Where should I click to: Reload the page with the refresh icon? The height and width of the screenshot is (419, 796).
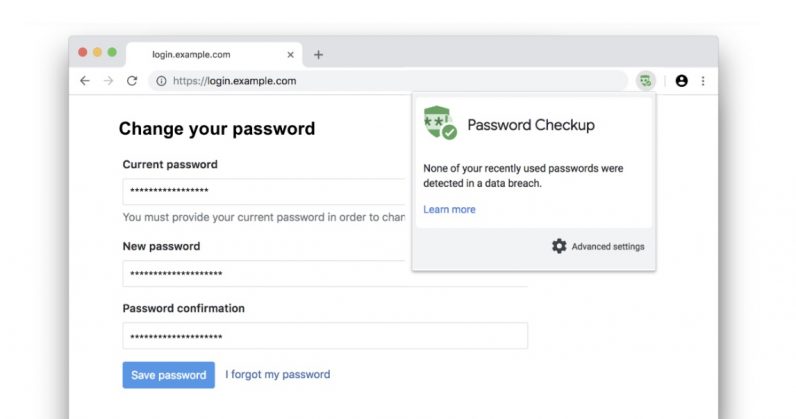point(132,81)
